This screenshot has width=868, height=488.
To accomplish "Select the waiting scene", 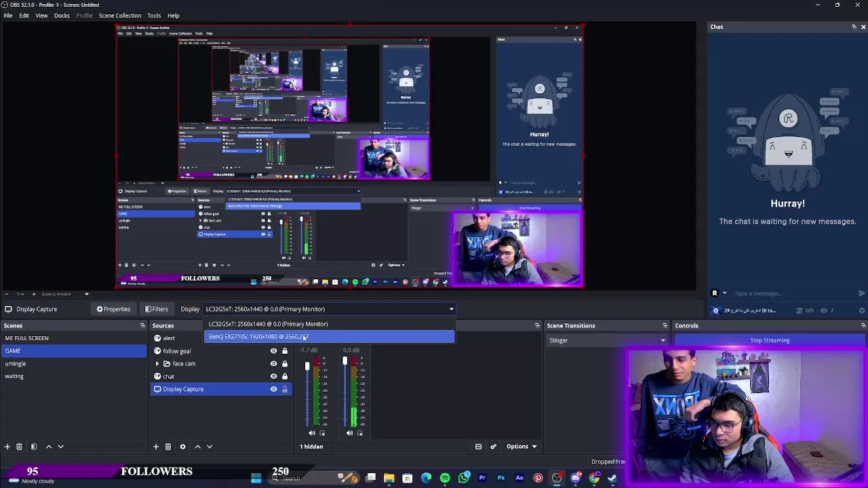I will coord(73,376).
